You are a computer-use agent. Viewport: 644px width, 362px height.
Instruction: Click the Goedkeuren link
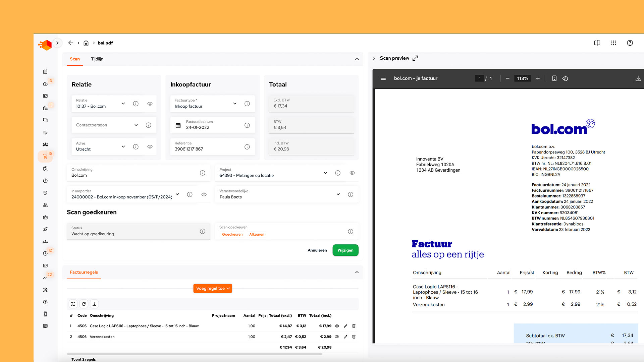tap(232, 235)
